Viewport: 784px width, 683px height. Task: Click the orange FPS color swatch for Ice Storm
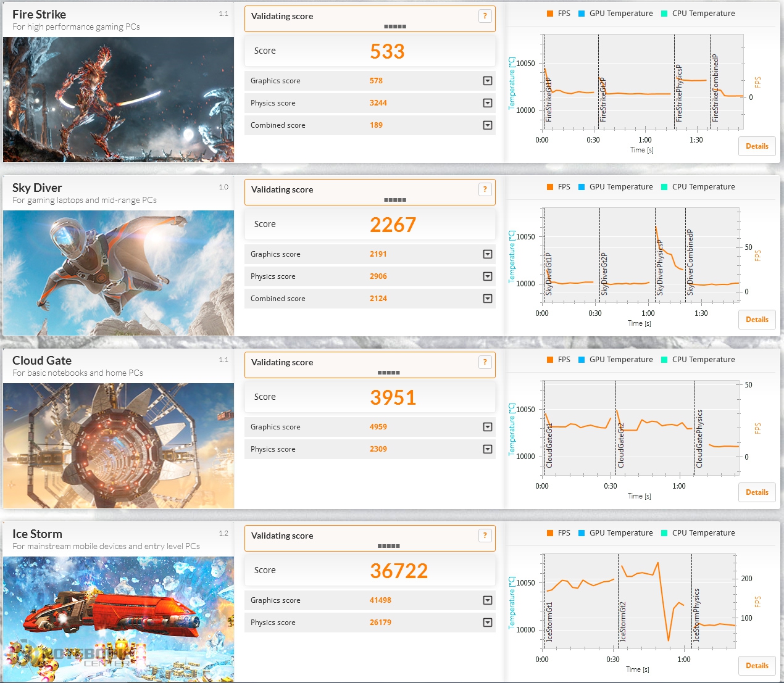coord(550,533)
